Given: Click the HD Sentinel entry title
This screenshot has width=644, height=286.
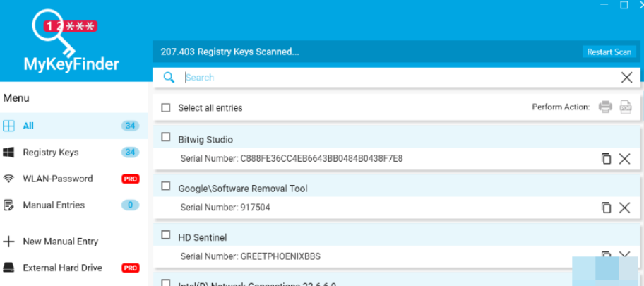Looking at the screenshot, I should (203, 237).
